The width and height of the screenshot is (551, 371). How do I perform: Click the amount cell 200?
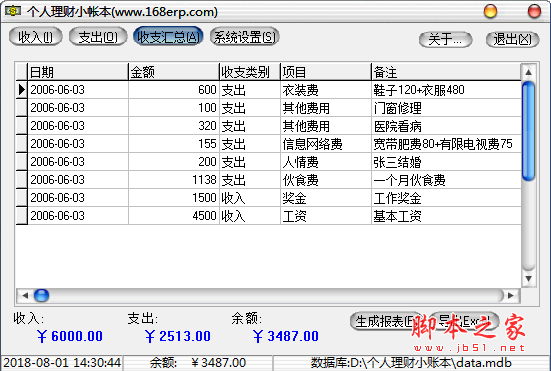point(174,162)
